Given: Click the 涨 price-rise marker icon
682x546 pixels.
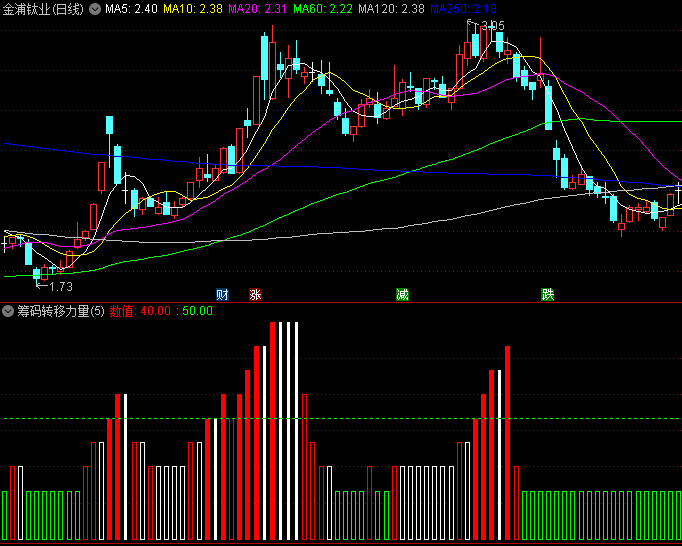Looking at the screenshot, I should 255,295.
